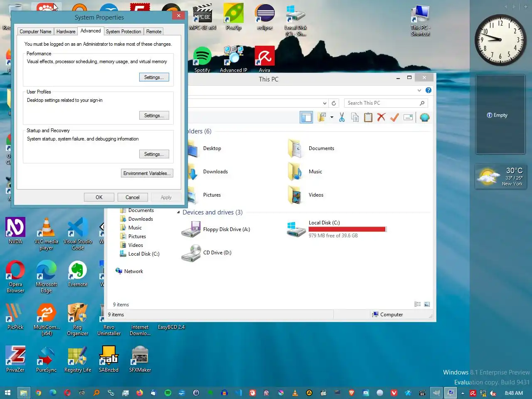
Task: Switch to the Computer Name tab
Action: coord(35,32)
